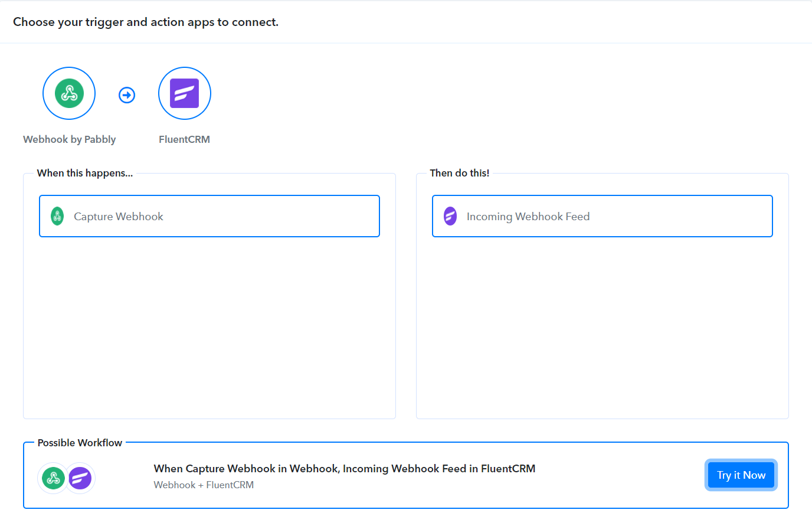Screen dimensions: 812x513
Task: Click the webhook icon in Capture Webhook row
Action: click(x=57, y=216)
